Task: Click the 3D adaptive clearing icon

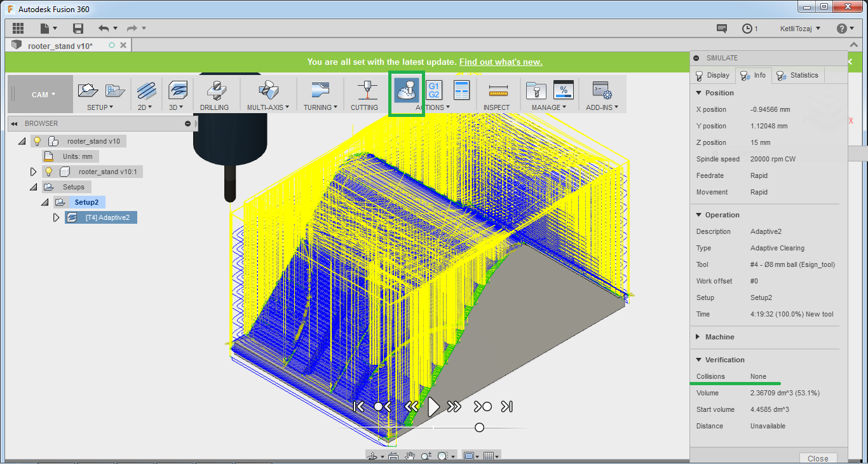Action: click(178, 90)
